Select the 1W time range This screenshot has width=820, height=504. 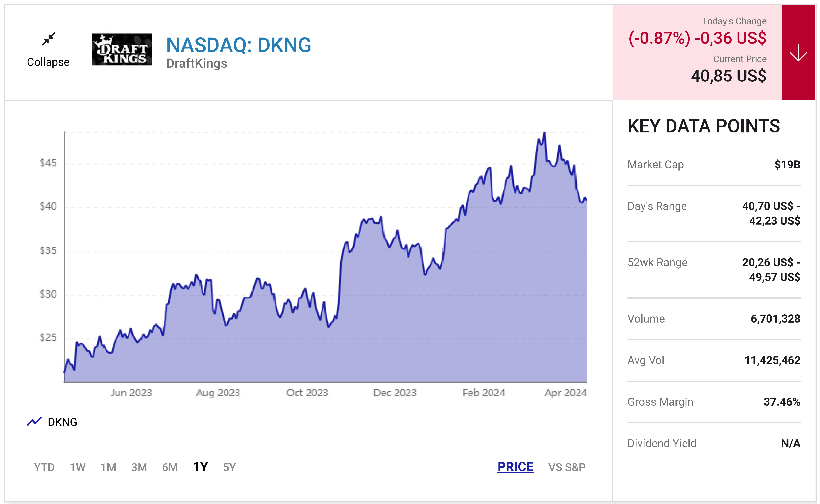77,467
